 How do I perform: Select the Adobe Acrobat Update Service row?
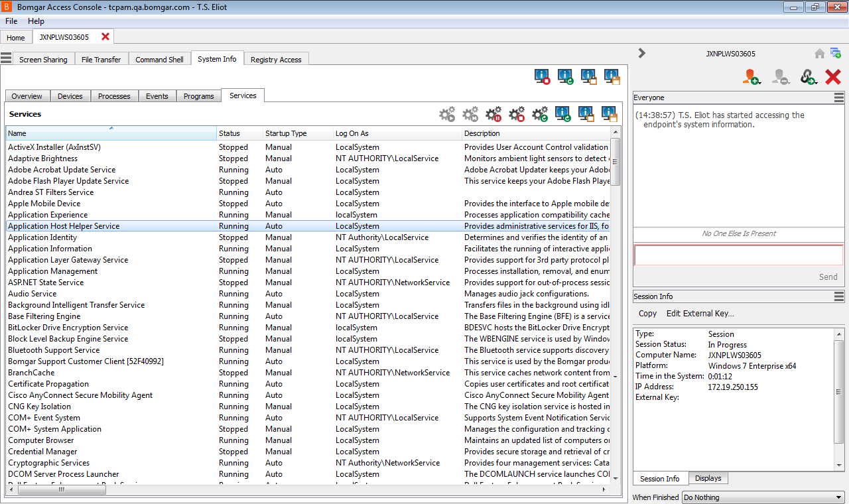coord(308,170)
